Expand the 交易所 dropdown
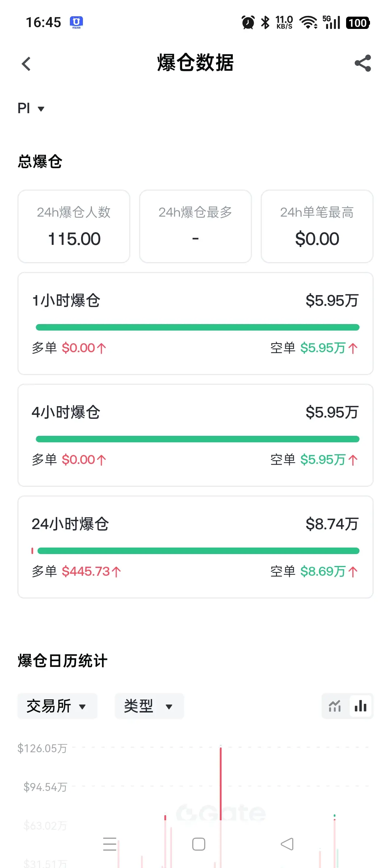 pyautogui.click(x=57, y=706)
